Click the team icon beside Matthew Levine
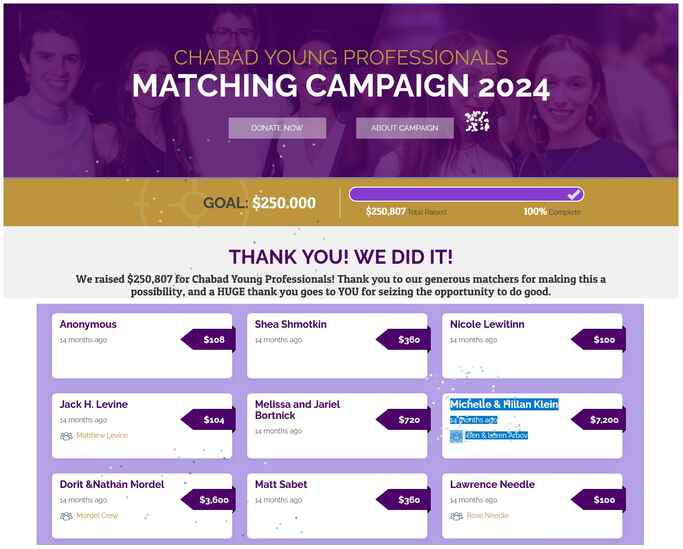 click(66, 436)
